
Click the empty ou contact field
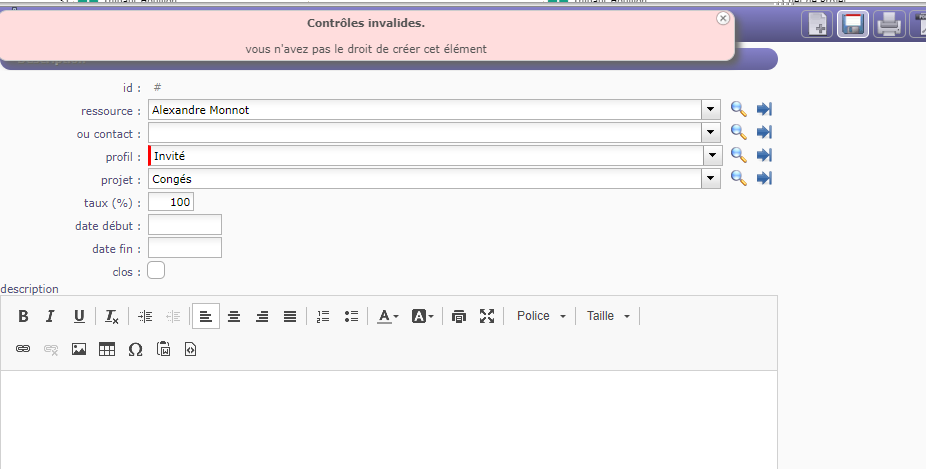(x=425, y=132)
